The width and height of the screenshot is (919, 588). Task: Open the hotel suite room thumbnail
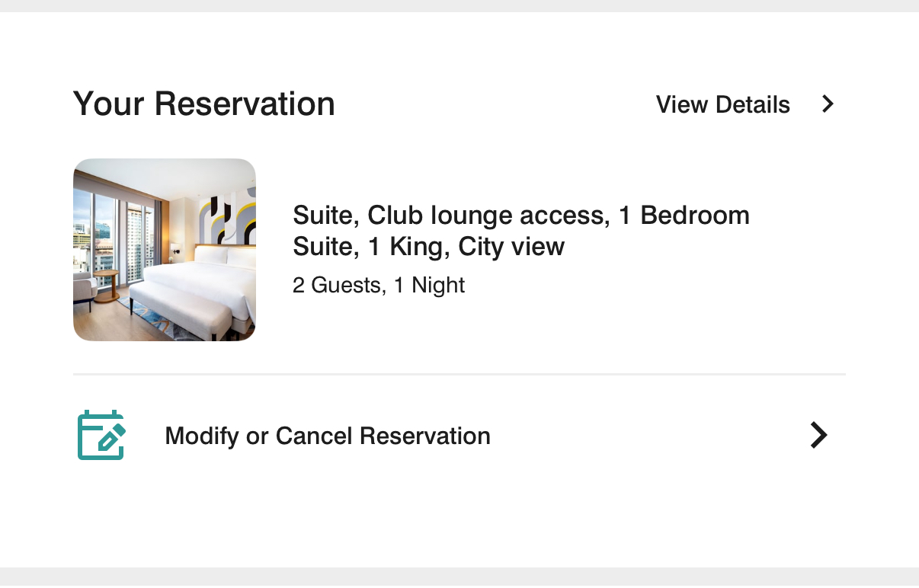click(165, 250)
